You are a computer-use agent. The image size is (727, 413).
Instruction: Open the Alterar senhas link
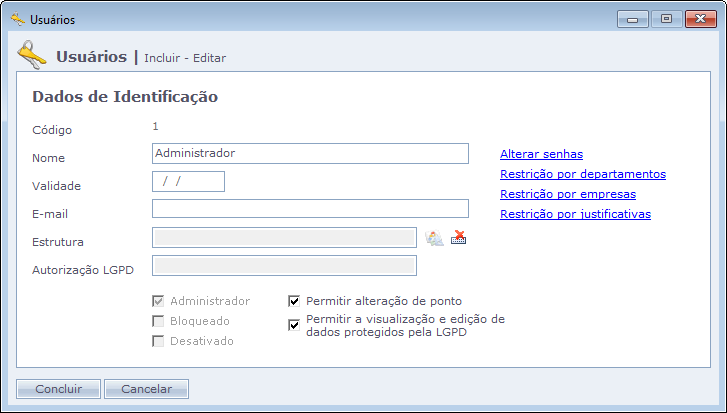tap(541, 154)
